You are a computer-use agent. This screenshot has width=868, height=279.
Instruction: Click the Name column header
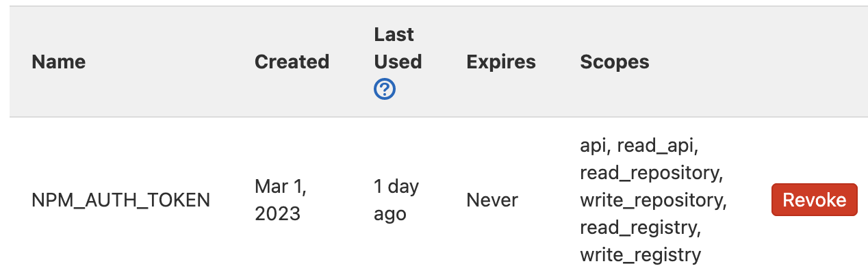point(59,62)
